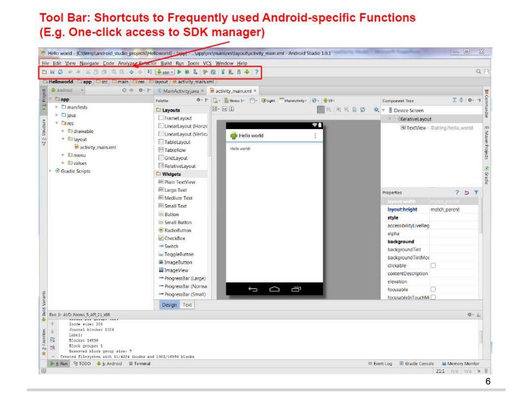Viewport: 532px width, 399px height.
Task: Expand Gradle Scripts node
Action: pos(50,171)
